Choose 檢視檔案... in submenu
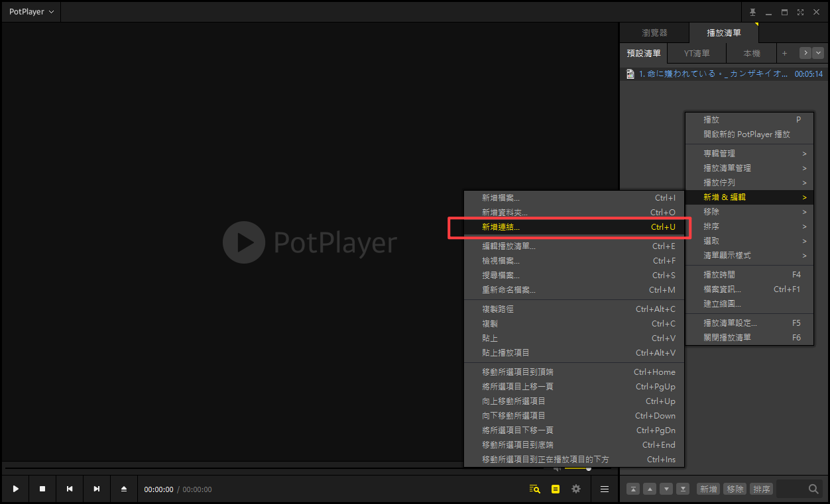The height and width of the screenshot is (504, 830). click(x=574, y=261)
